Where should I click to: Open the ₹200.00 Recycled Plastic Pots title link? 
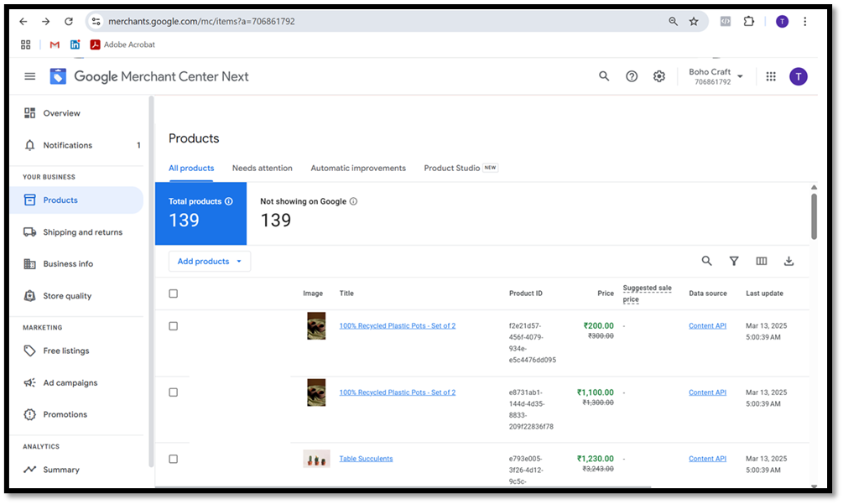398,325
